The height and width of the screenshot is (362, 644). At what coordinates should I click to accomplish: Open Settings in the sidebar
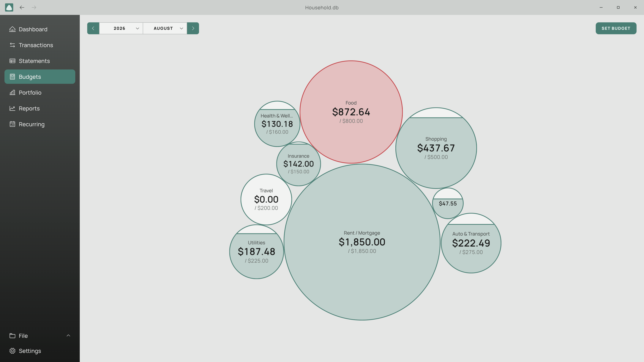[40, 351]
